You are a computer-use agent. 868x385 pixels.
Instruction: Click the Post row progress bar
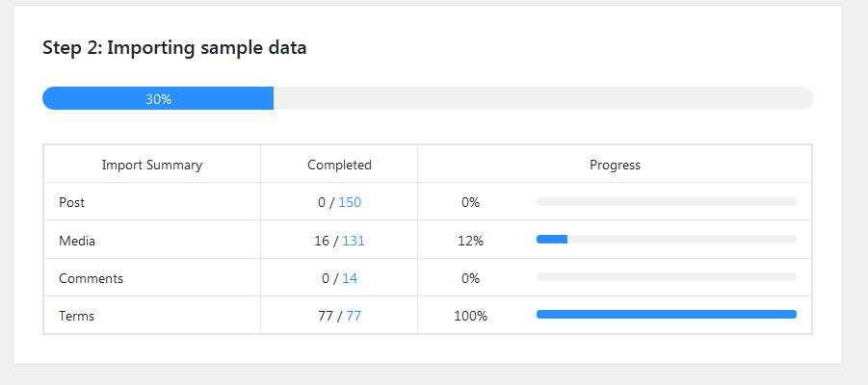[666, 202]
